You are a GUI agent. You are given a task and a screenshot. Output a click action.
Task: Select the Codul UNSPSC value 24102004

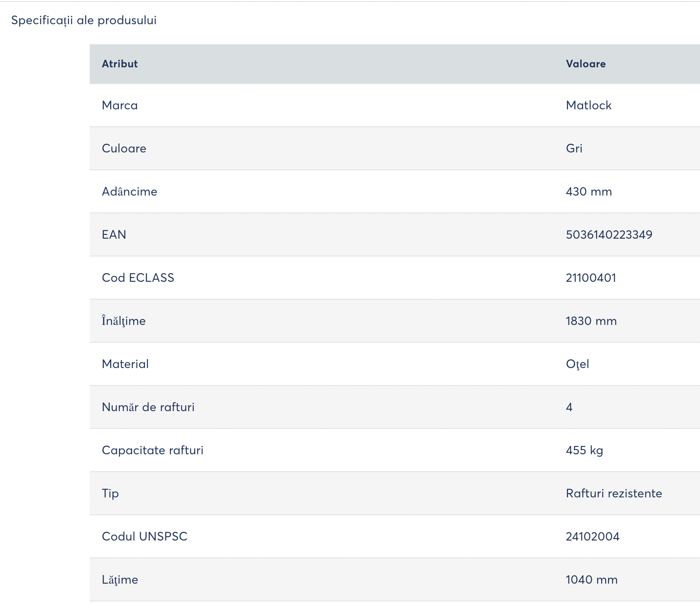593,536
